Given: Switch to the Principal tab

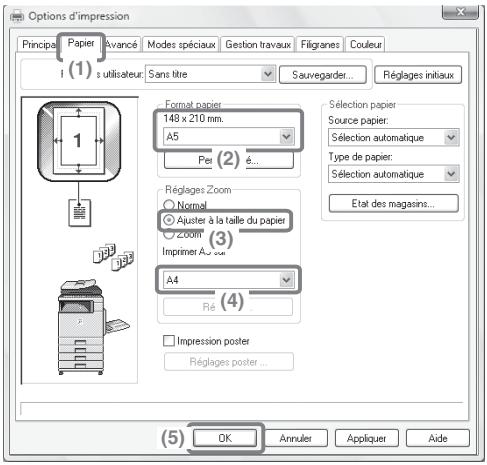Looking at the screenshot, I should click(x=38, y=44).
